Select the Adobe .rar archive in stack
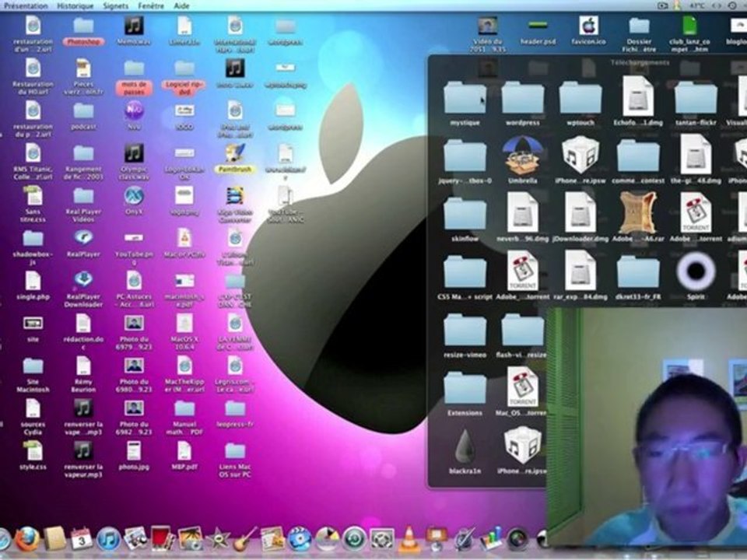This screenshot has height=560, width=747. point(638,212)
